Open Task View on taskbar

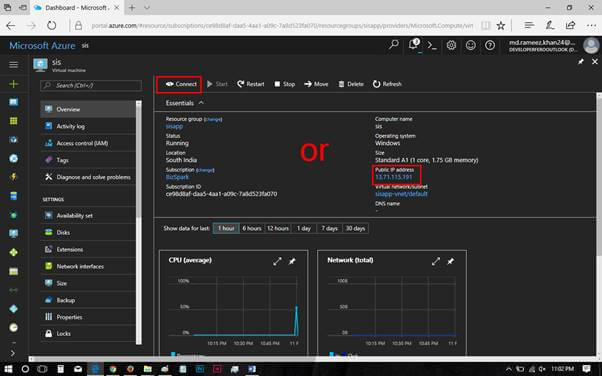42,369
